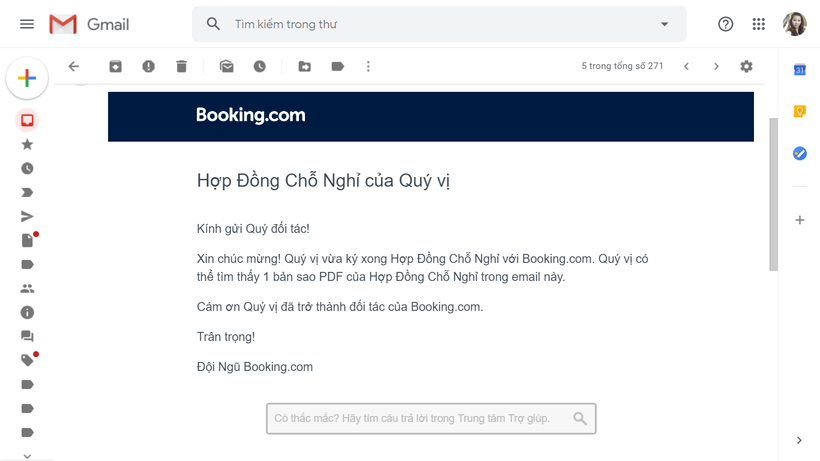Viewport: 820px width, 461px height.
Task: Click the Get add-ons plus icon
Action: pyautogui.click(x=800, y=220)
